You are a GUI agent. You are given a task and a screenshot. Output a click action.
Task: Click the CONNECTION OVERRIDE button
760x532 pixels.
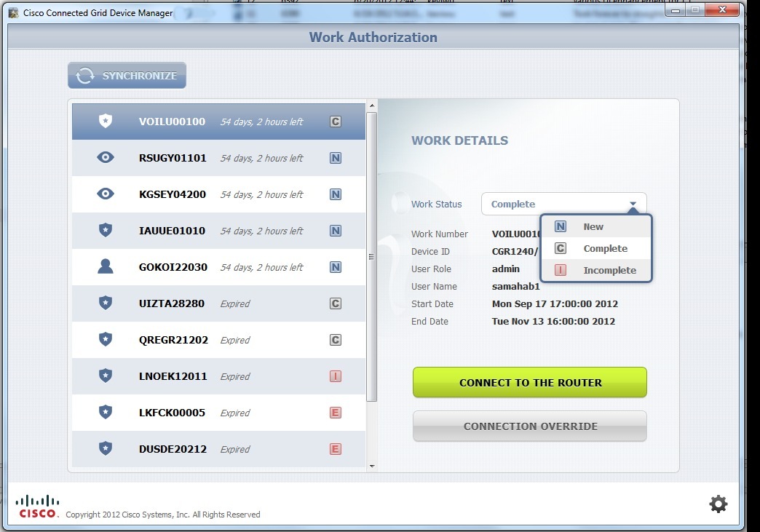tap(530, 426)
